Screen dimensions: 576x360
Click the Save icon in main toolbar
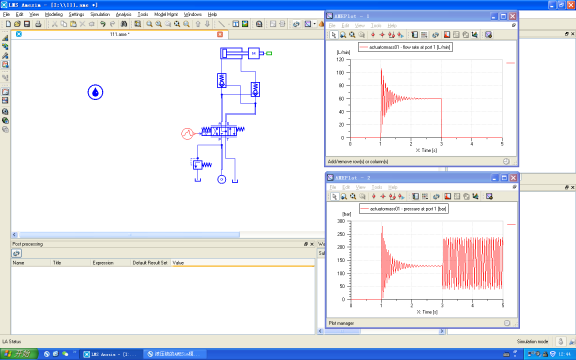coord(27,24)
